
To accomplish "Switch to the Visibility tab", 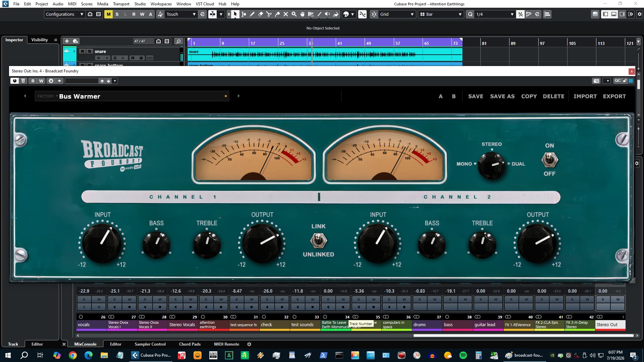I will [x=40, y=40].
